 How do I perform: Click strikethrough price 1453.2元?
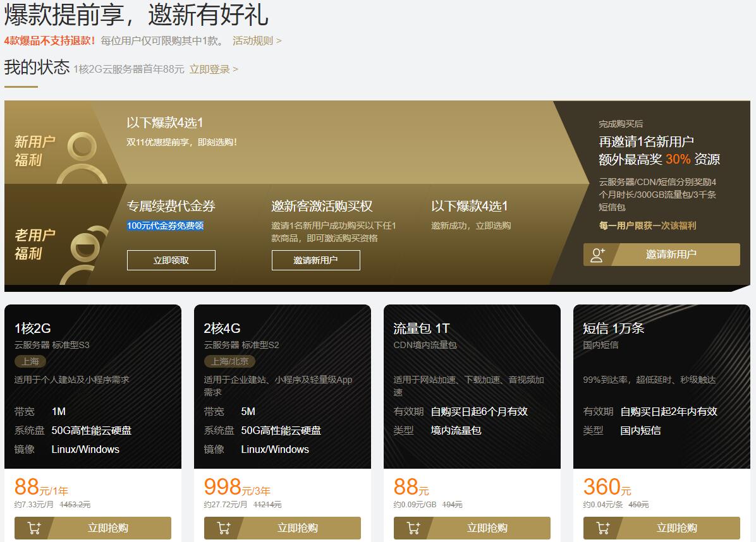click(75, 505)
